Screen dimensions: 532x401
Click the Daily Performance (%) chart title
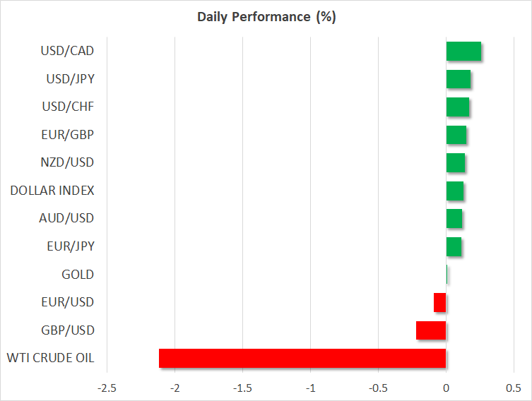pos(266,17)
